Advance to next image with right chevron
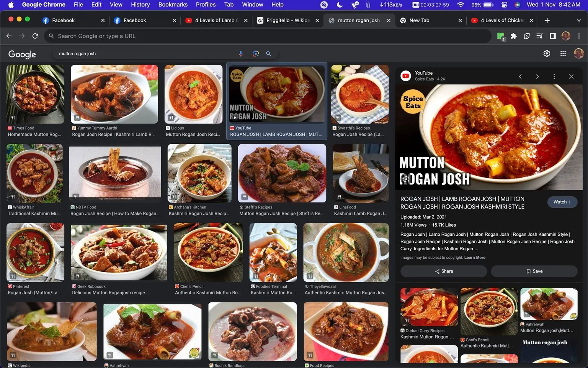Screen dimensions: 588x368 (x=537, y=76)
